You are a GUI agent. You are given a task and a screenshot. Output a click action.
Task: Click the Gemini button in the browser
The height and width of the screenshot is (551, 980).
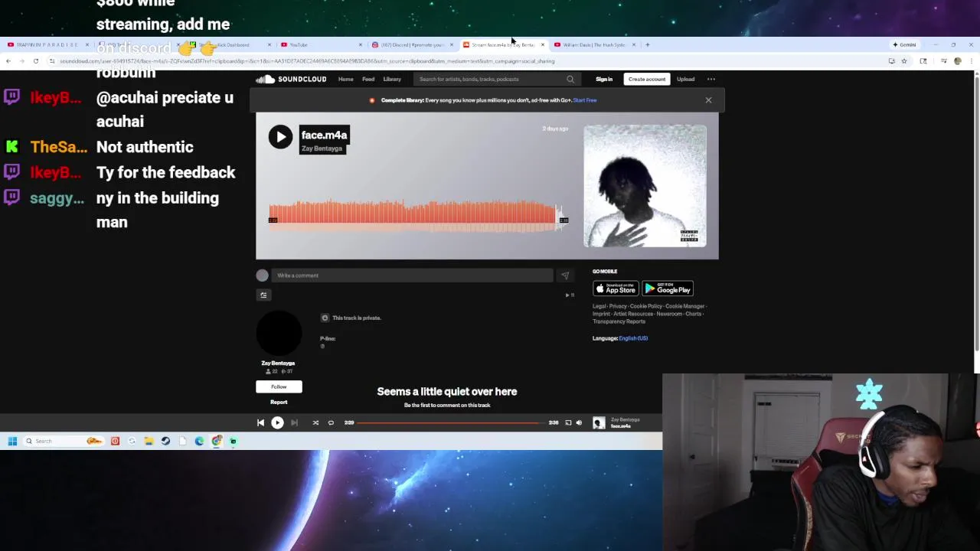coord(904,44)
